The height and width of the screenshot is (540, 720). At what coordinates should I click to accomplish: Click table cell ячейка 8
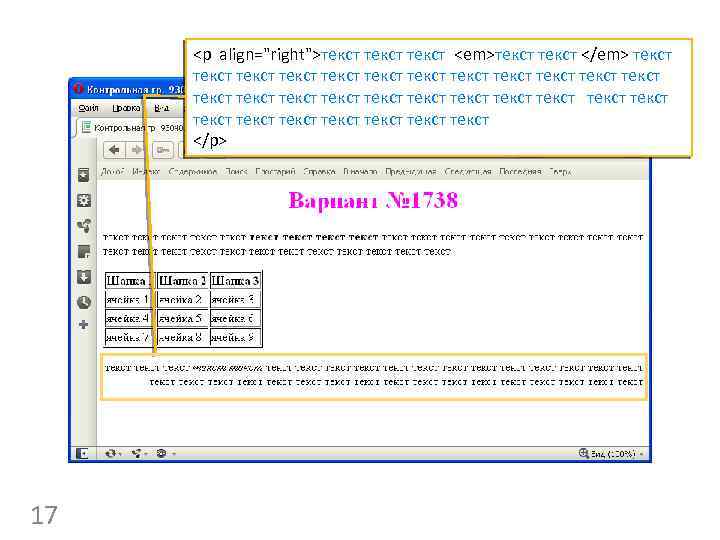pyautogui.click(x=183, y=338)
